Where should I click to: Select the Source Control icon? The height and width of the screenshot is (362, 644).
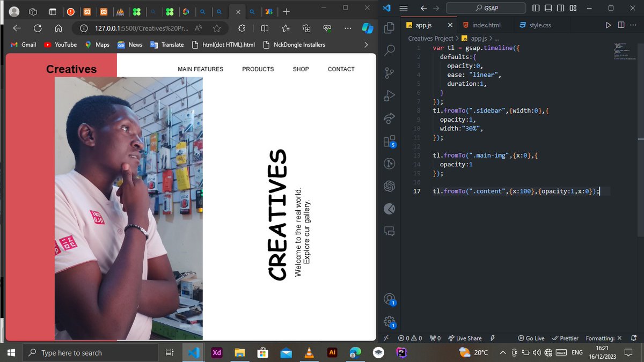point(389,73)
